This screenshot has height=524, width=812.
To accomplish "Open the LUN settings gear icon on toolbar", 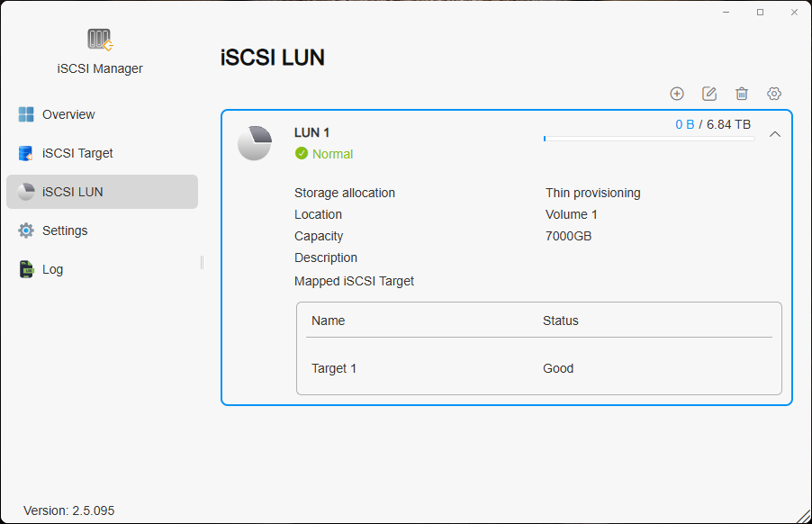I will [774, 93].
